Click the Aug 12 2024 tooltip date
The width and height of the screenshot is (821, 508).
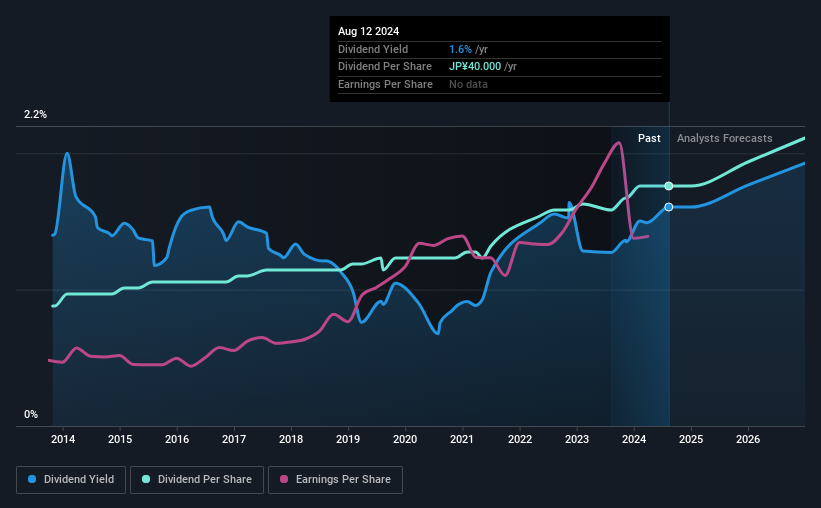click(369, 31)
